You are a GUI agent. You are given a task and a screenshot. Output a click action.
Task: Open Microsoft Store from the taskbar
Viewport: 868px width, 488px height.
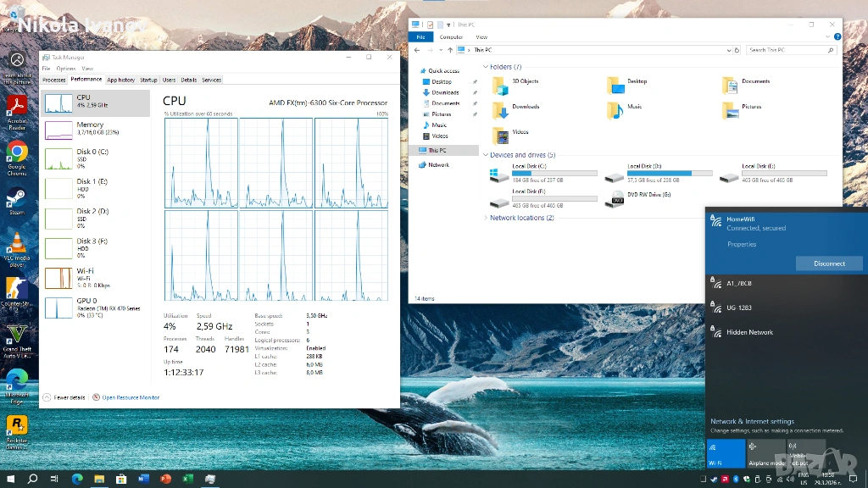[x=121, y=480]
